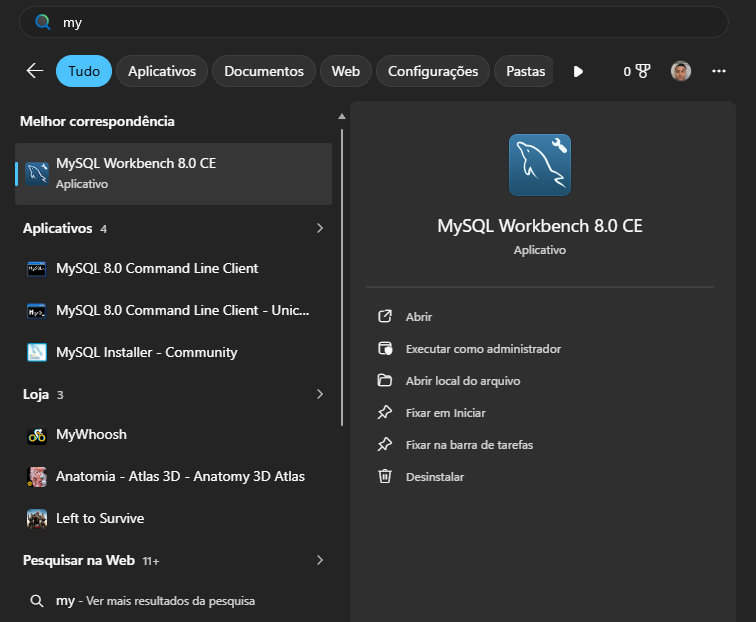Choose Desinstalar to uninstall

435,477
